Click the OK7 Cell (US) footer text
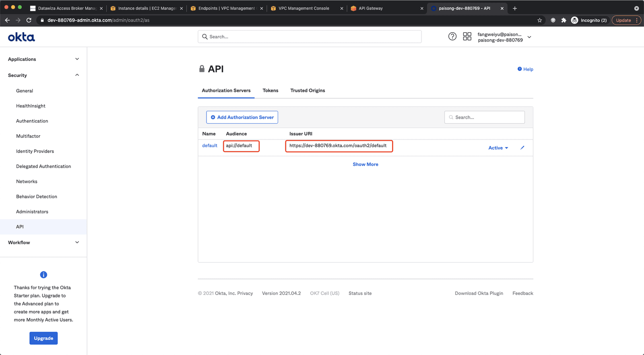Viewport: 644px width, 355px height. click(x=325, y=293)
